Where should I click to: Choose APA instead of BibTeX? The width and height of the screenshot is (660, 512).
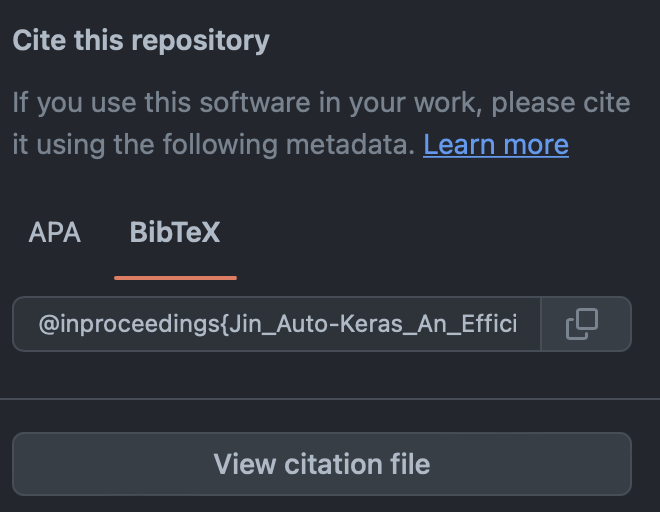click(x=54, y=233)
